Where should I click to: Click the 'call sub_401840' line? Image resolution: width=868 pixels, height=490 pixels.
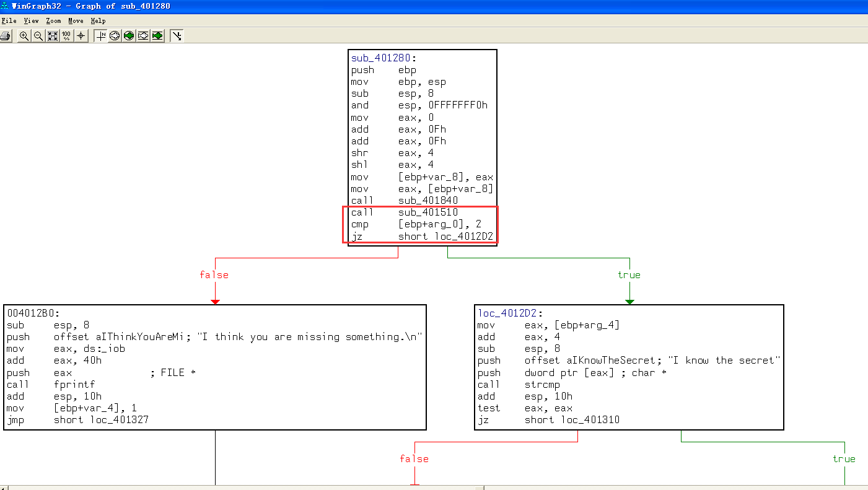pyautogui.click(x=405, y=201)
